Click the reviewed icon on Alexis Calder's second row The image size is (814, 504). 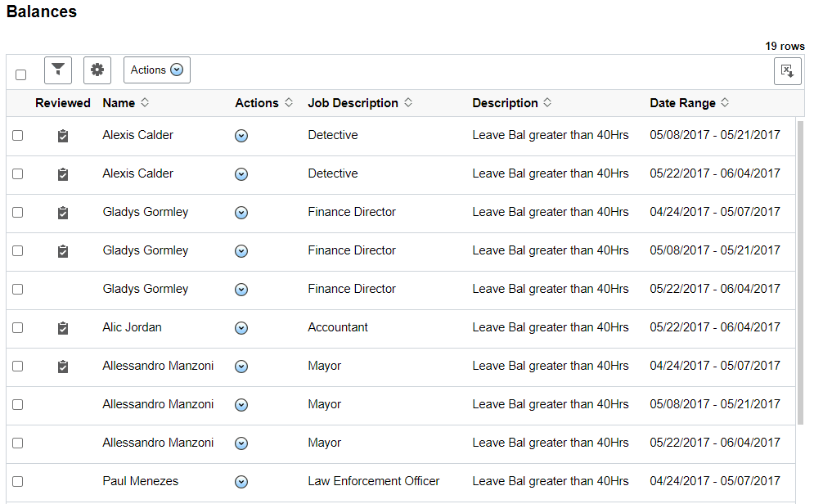click(63, 173)
